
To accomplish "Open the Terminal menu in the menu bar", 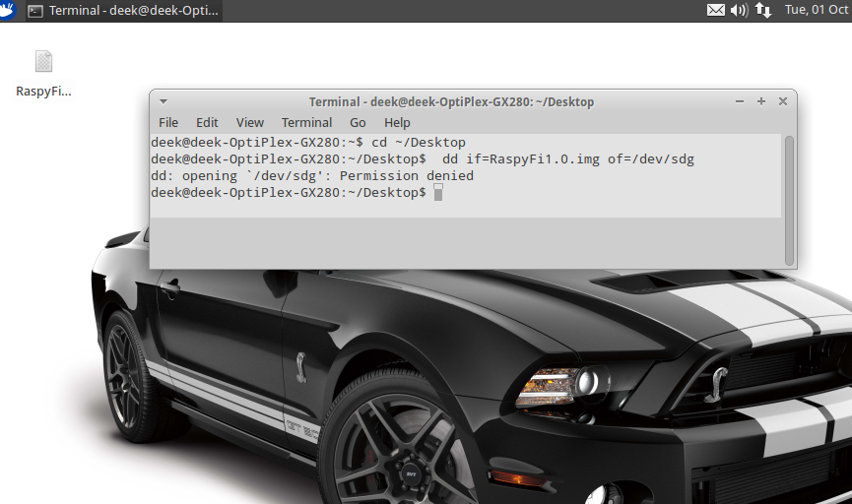I will click(306, 123).
